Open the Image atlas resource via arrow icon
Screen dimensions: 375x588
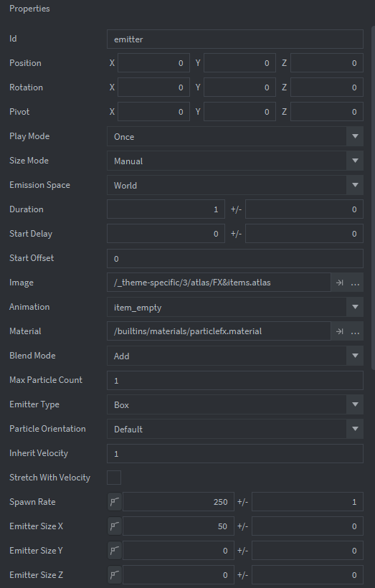(339, 283)
